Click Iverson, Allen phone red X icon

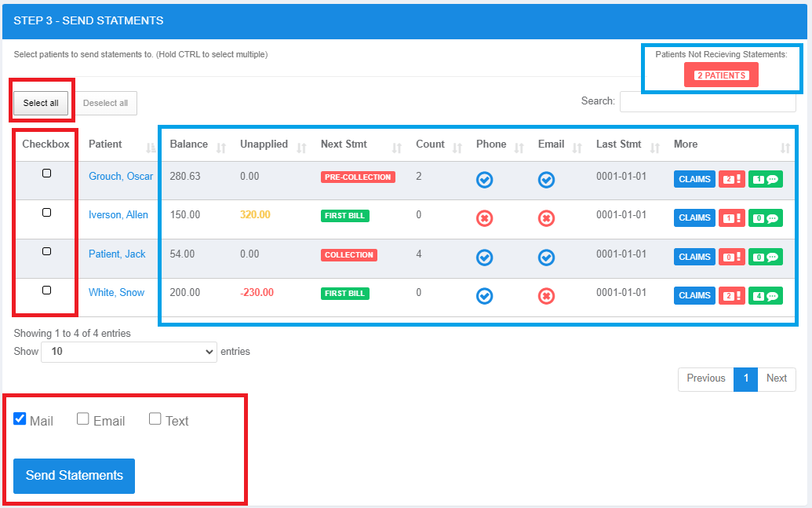[x=484, y=218]
